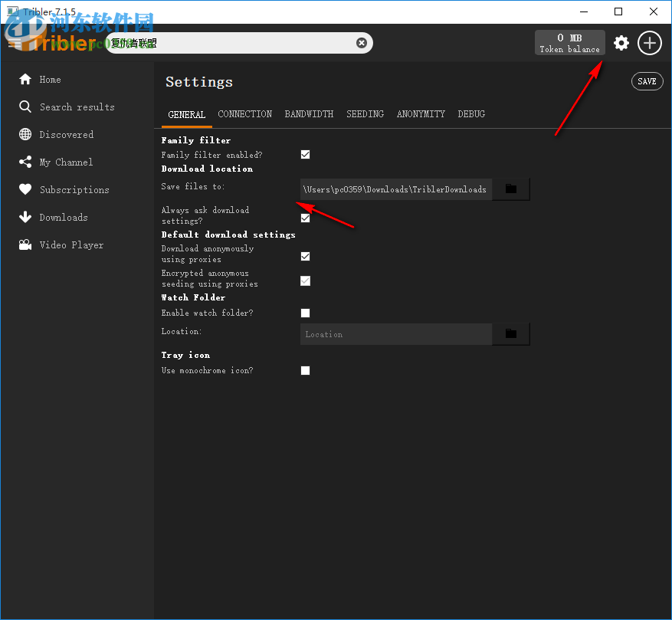Image resolution: width=672 pixels, height=620 pixels.
Task: Enable watch folder checkbox
Action: pos(305,313)
